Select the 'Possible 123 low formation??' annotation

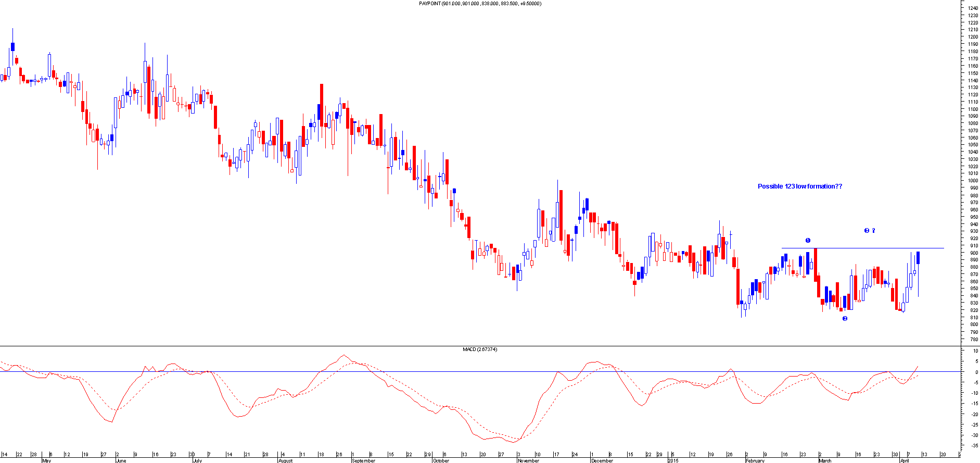[799, 186]
